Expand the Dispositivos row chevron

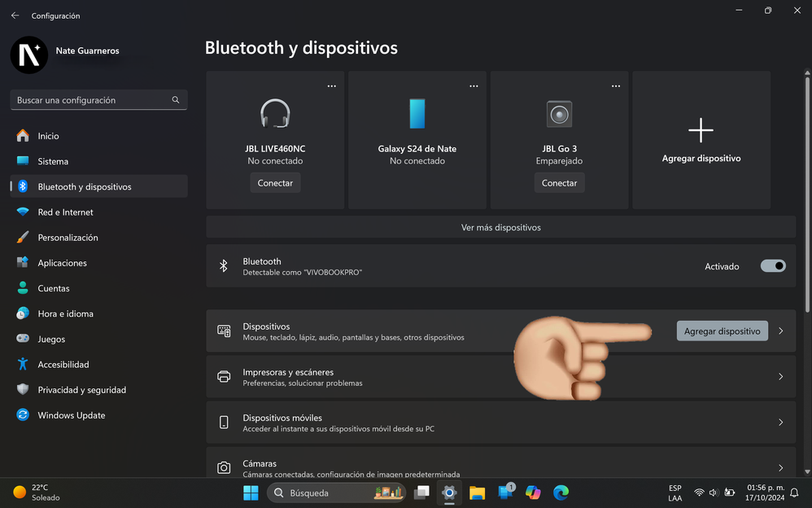coord(780,331)
